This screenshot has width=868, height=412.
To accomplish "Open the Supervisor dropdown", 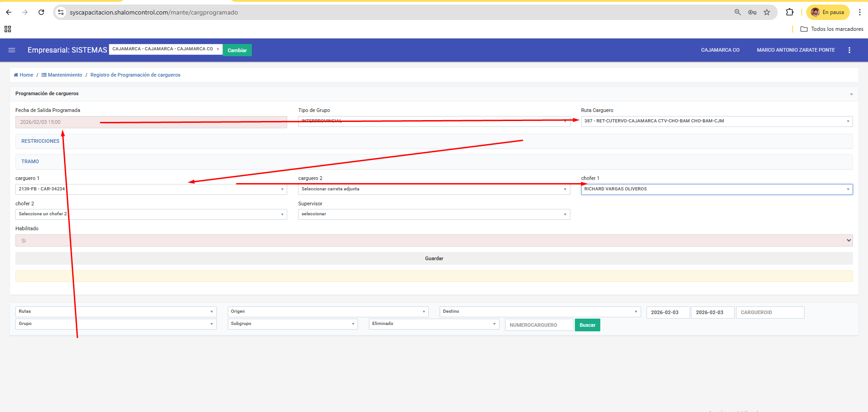I will 434,214.
